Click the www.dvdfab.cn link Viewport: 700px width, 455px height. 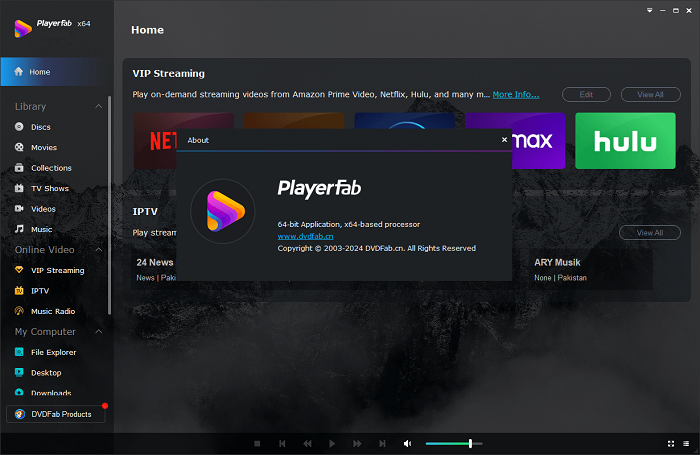[305, 236]
